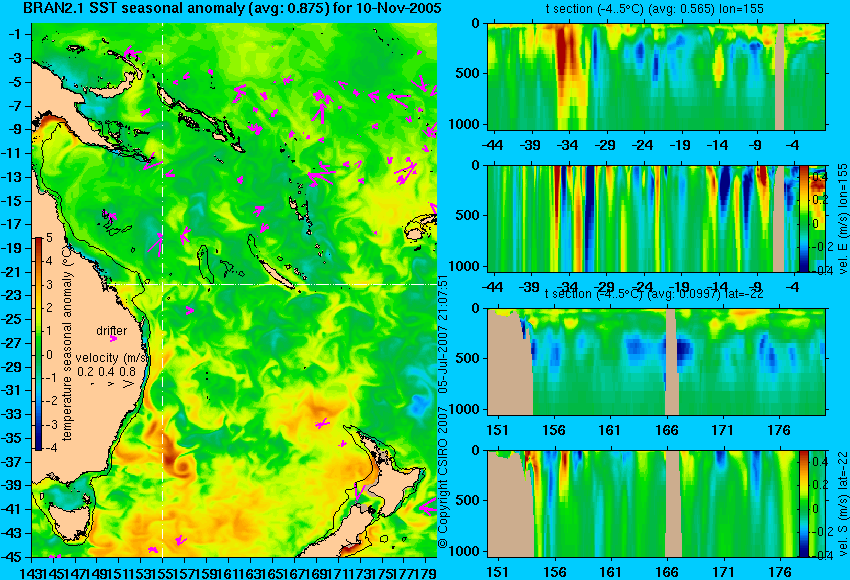Click the temperature seasonal anomaly colorbar on map

(x=38, y=344)
